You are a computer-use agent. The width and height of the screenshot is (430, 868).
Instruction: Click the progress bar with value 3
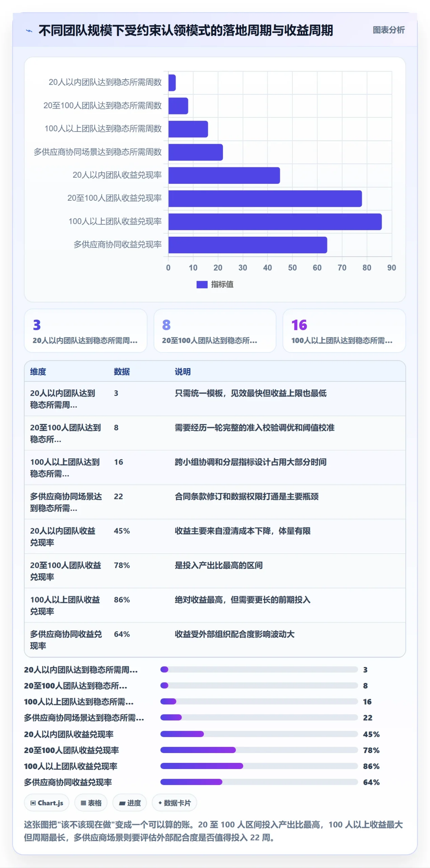[x=259, y=669]
